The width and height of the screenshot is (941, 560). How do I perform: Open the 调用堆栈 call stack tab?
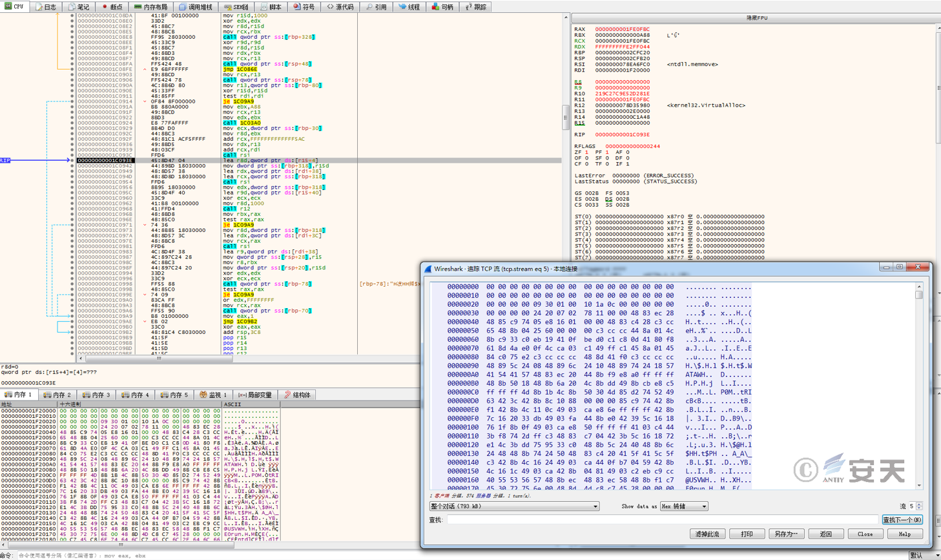coord(196,6)
